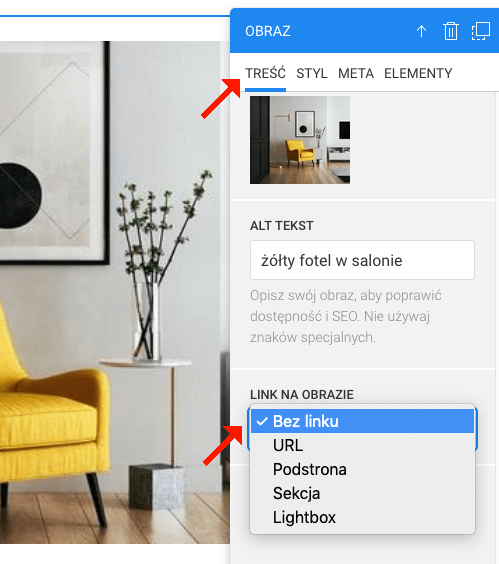
Task: Click the ALT TEKST section label
Action: (x=282, y=226)
